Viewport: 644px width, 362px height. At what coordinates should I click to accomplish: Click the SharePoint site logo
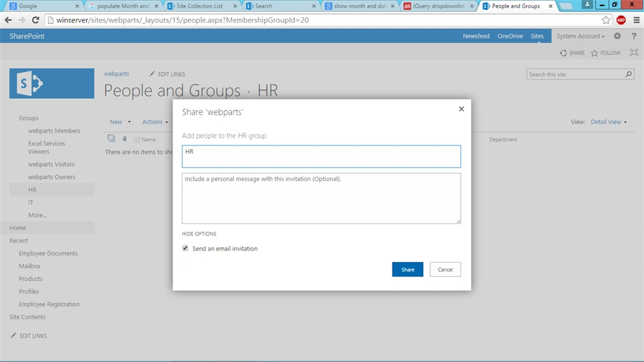(x=52, y=84)
